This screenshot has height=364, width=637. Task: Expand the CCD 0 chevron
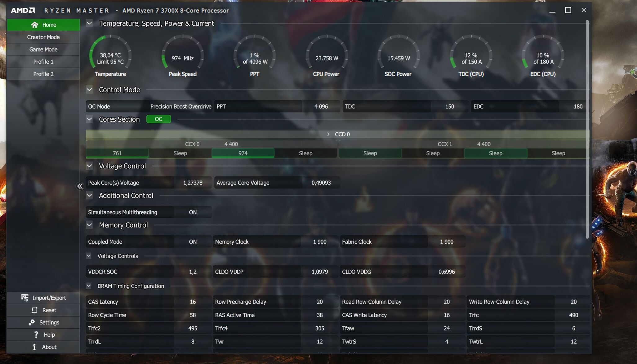tap(328, 134)
